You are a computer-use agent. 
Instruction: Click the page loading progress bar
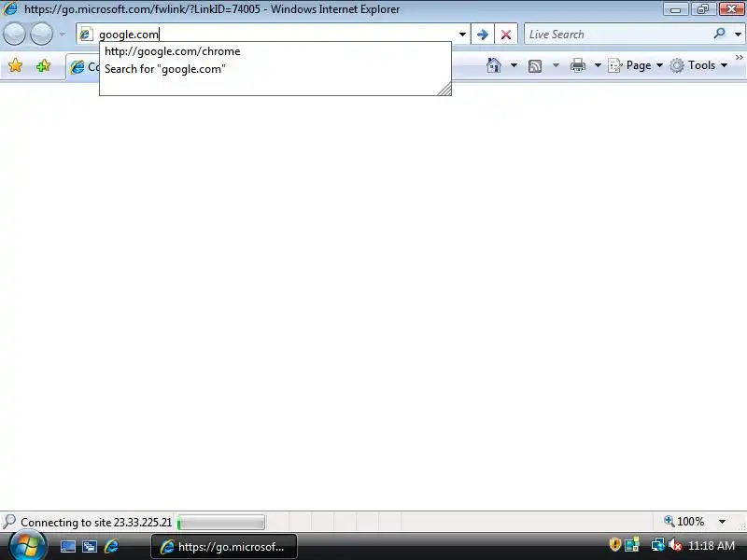point(220,523)
